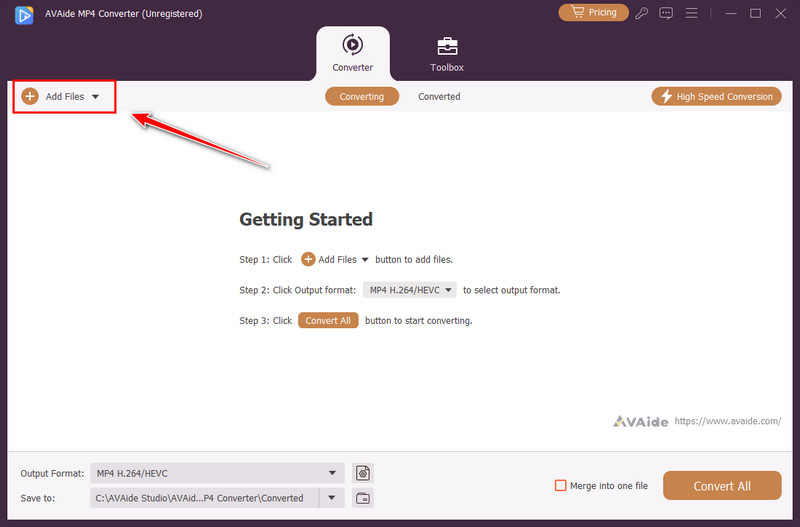Click the Add Files plus icon in toolbar

[30, 97]
